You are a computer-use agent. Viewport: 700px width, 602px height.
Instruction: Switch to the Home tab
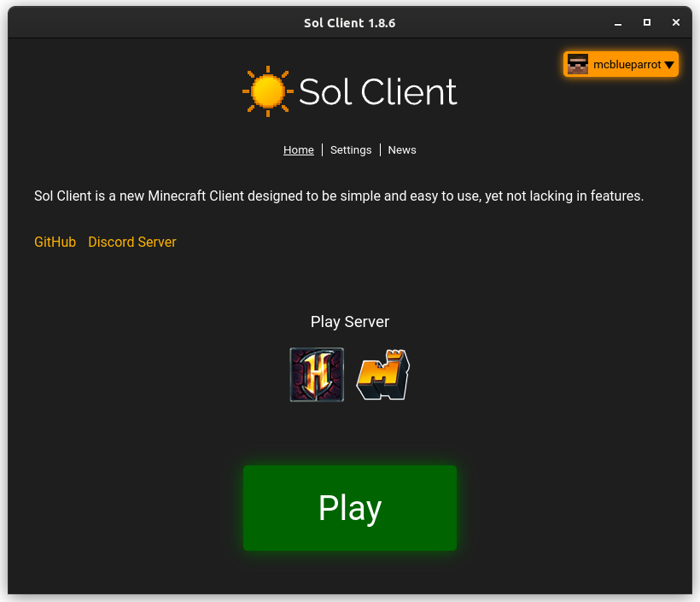click(x=298, y=150)
